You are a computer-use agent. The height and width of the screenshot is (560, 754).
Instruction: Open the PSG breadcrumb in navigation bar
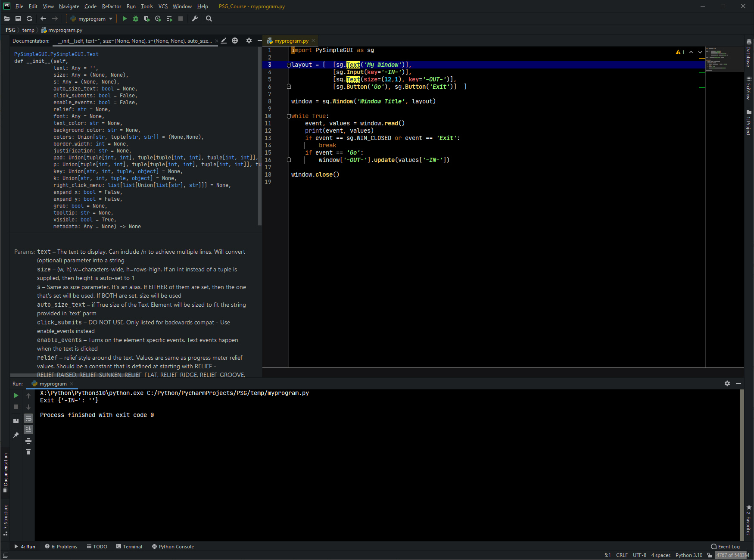click(x=10, y=30)
